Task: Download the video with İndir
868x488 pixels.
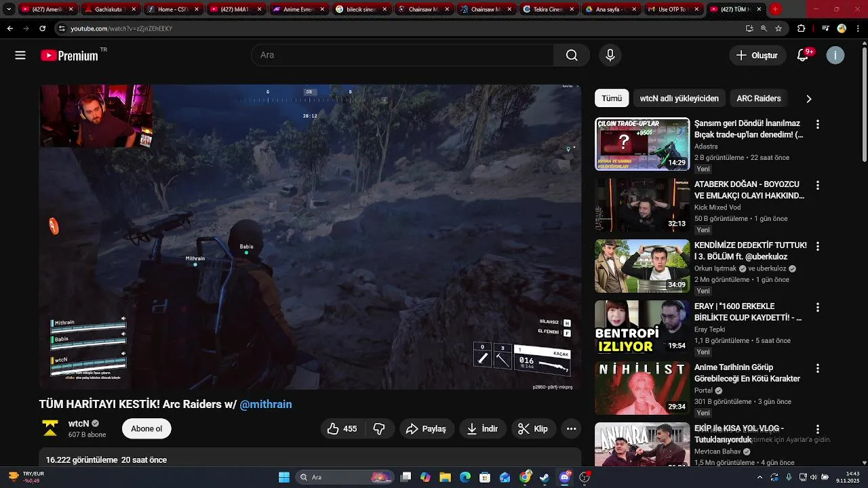Action: tap(482, 429)
